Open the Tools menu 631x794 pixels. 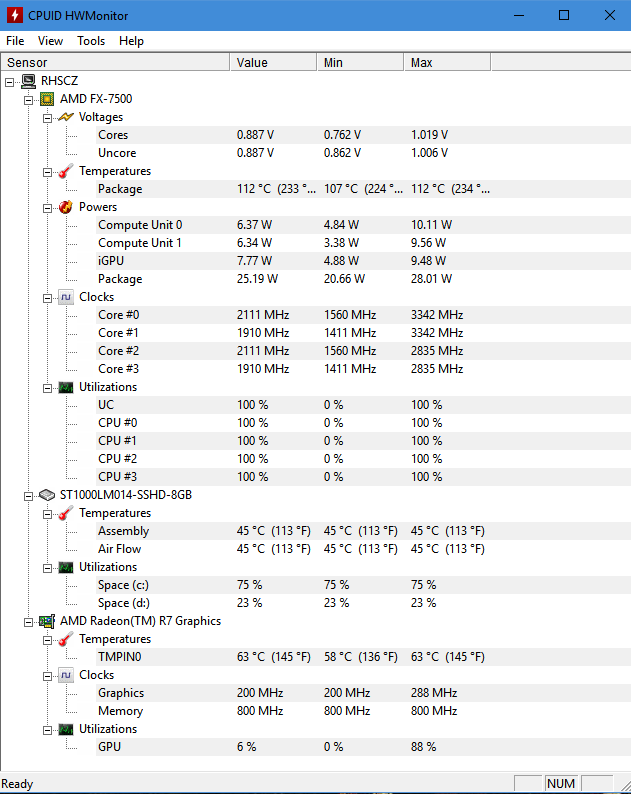click(x=91, y=41)
